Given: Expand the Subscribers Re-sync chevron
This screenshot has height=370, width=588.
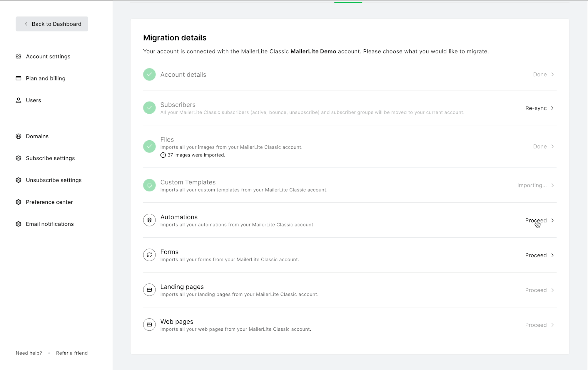Looking at the screenshot, I should tap(552, 108).
